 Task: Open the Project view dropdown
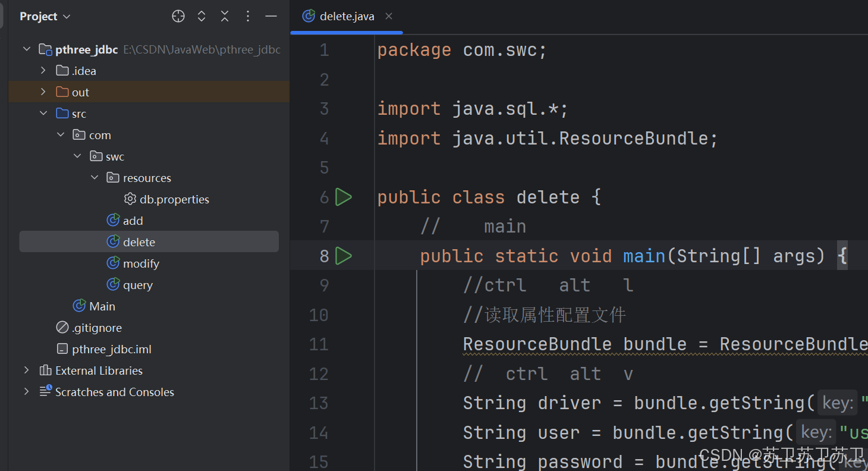click(45, 16)
